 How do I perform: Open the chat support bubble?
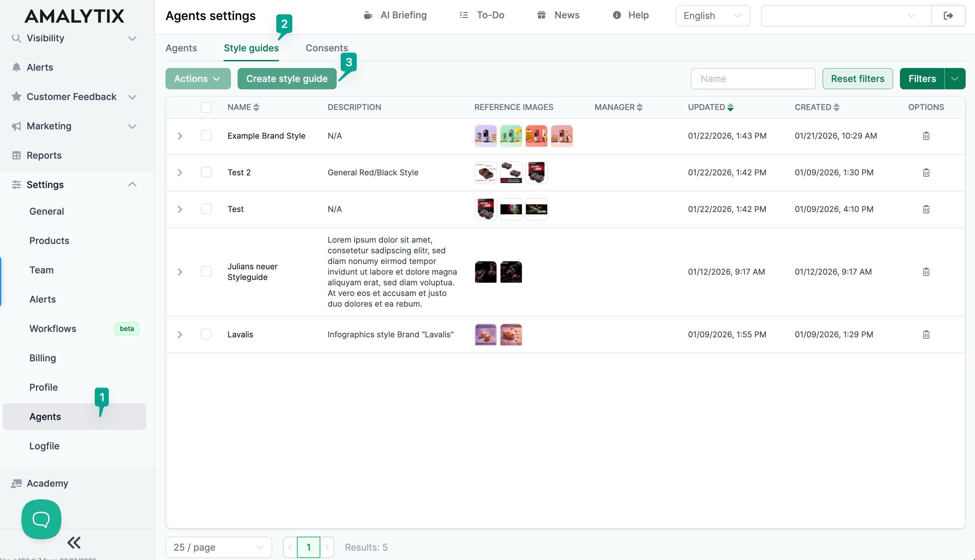(x=41, y=519)
